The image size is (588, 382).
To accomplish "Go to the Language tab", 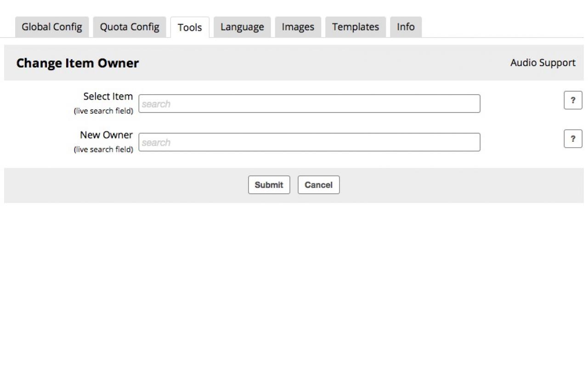I will pyautogui.click(x=242, y=27).
